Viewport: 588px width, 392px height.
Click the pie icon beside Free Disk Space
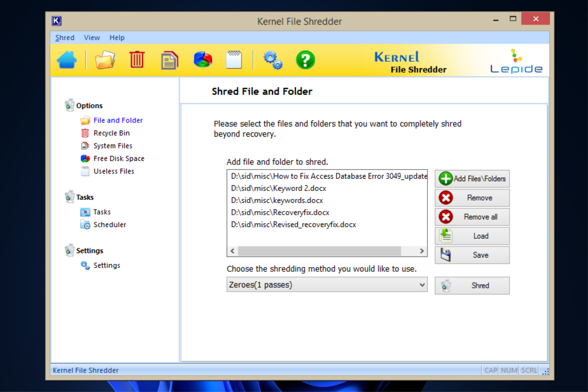(85, 158)
